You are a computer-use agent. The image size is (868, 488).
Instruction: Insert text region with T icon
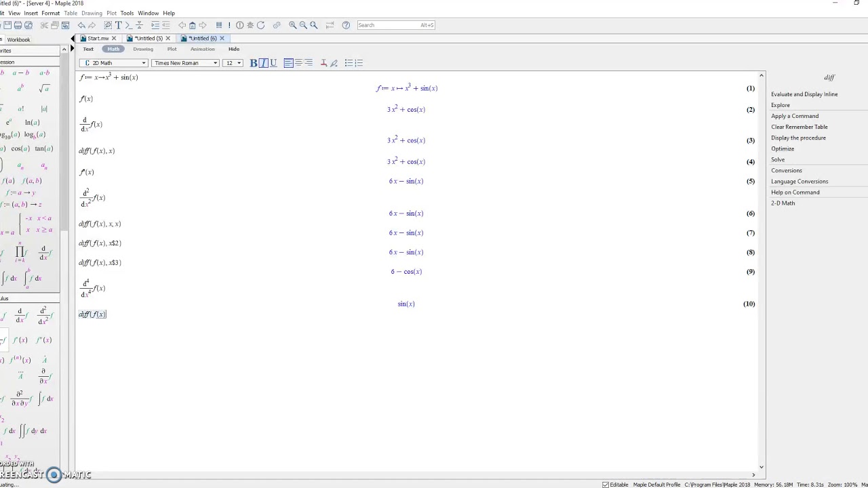coord(119,25)
